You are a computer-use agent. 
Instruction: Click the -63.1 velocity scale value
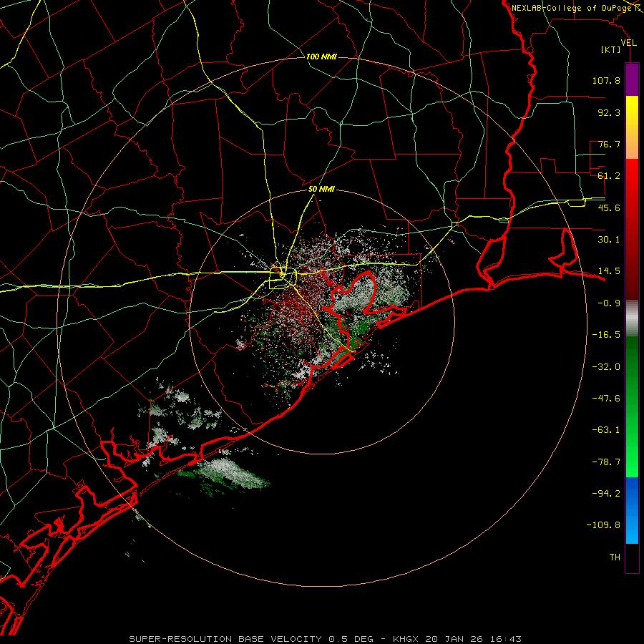tap(606, 430)
